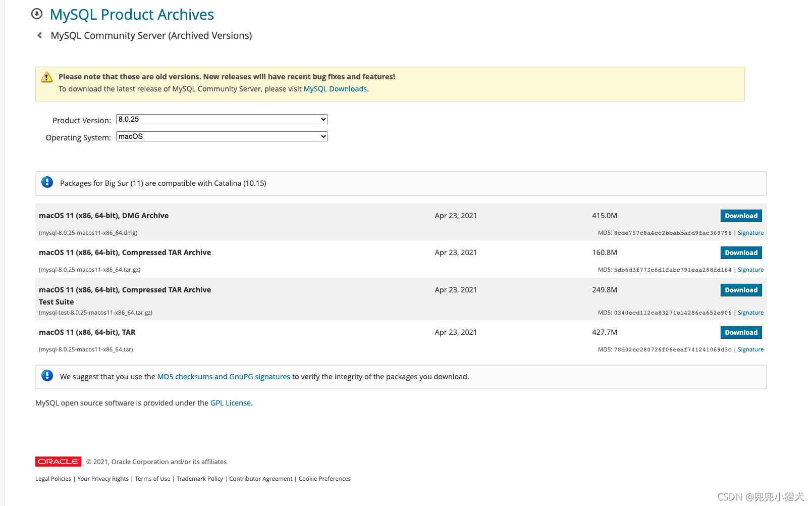Open Signature link for the Test Suite
This screenshot has height=506, width=812.
[x=750, y=313]
